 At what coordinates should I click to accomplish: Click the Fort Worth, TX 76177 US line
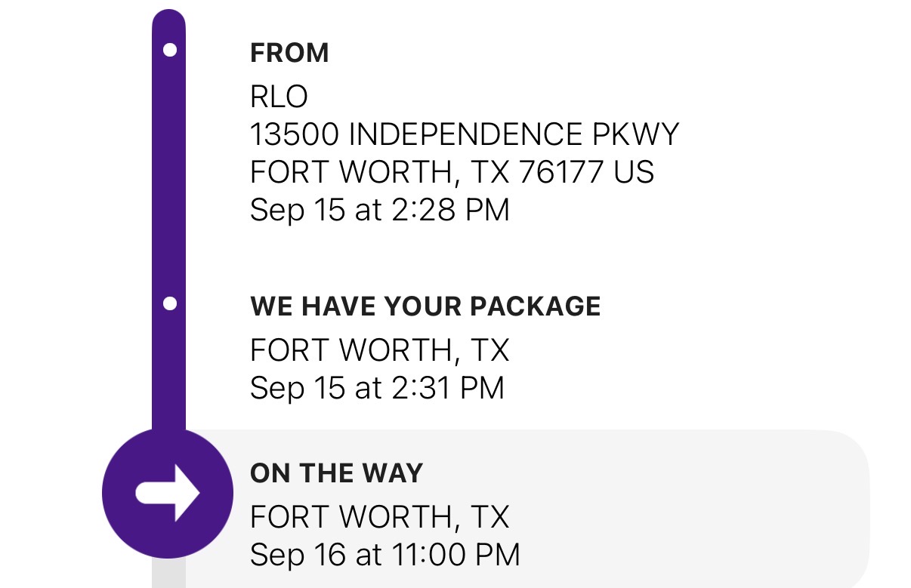(451, 172)
